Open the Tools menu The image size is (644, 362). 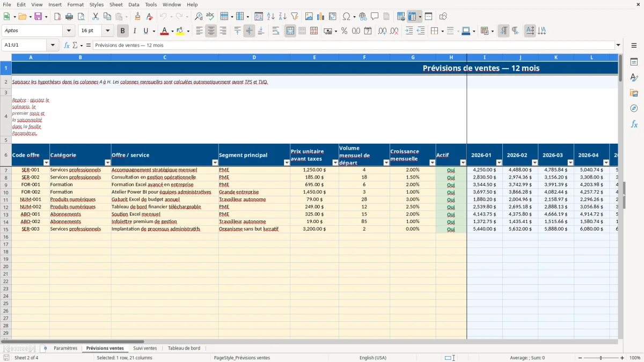point(151,4)
